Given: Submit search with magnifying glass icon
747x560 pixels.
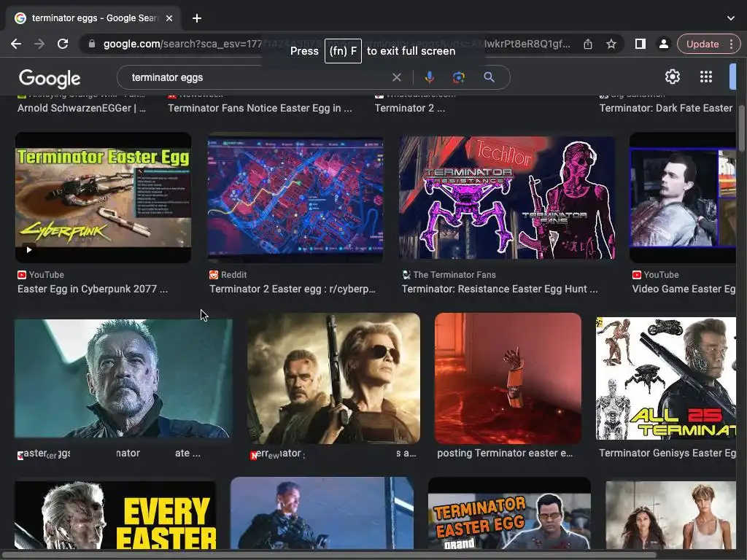Looking at the screenshot, I should tap(489, 77).
